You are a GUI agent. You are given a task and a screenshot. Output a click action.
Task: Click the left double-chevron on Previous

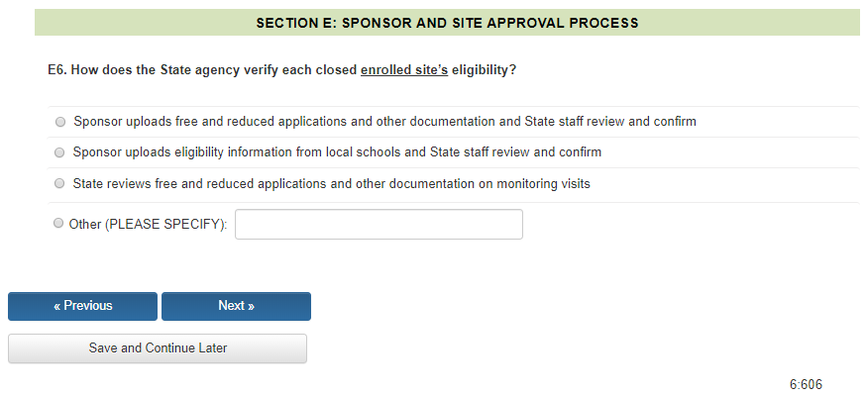(x=57, y=306)
